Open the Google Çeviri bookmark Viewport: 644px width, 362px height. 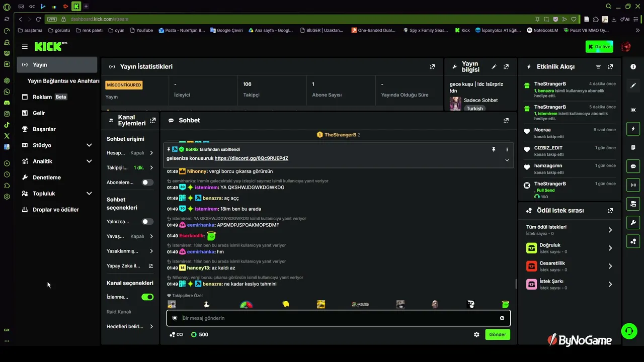(x=226, y=30)
